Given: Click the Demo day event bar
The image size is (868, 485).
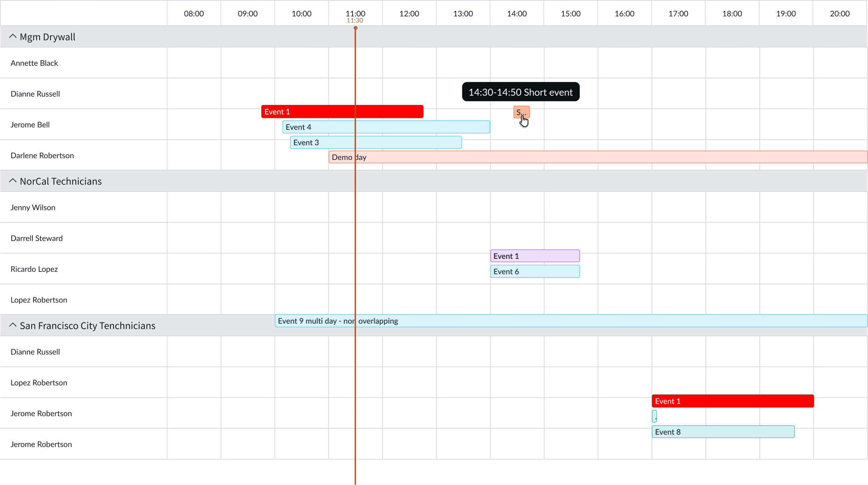Looking at the screenshot, I should point(400,157).
